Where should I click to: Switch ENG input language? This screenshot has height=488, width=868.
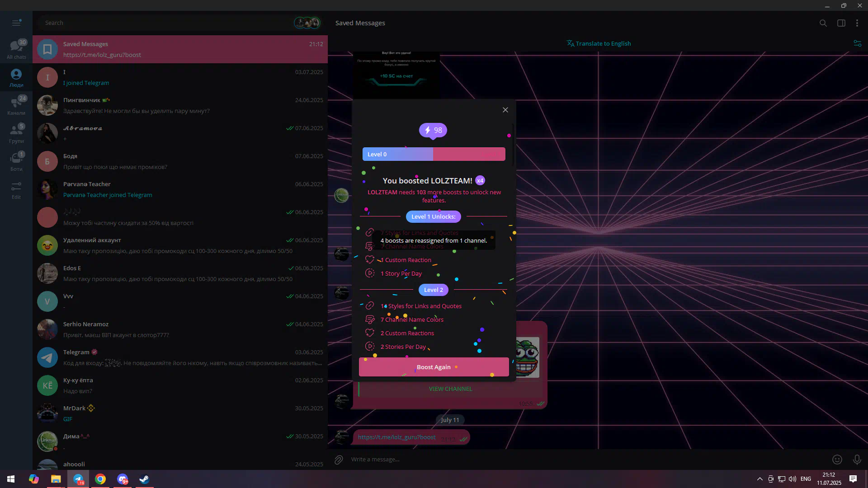806,479
